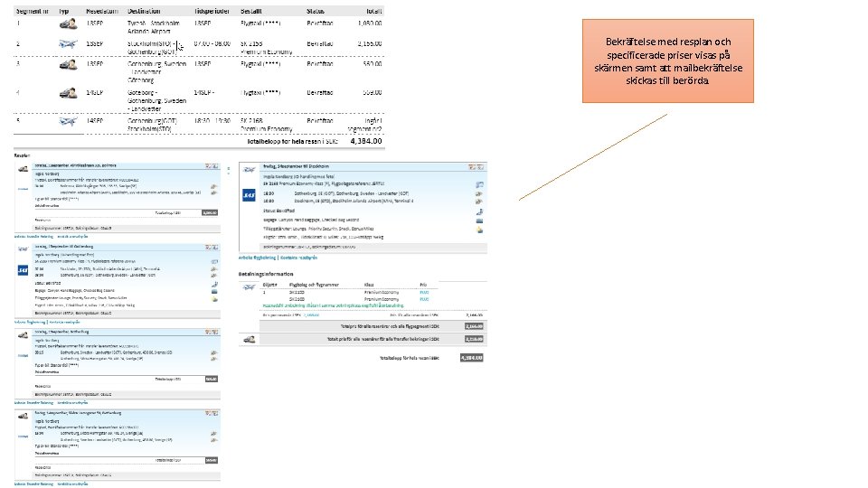
Task: Click '07:00 - 08:00' time in segment 2
Action: coord(212,43)
